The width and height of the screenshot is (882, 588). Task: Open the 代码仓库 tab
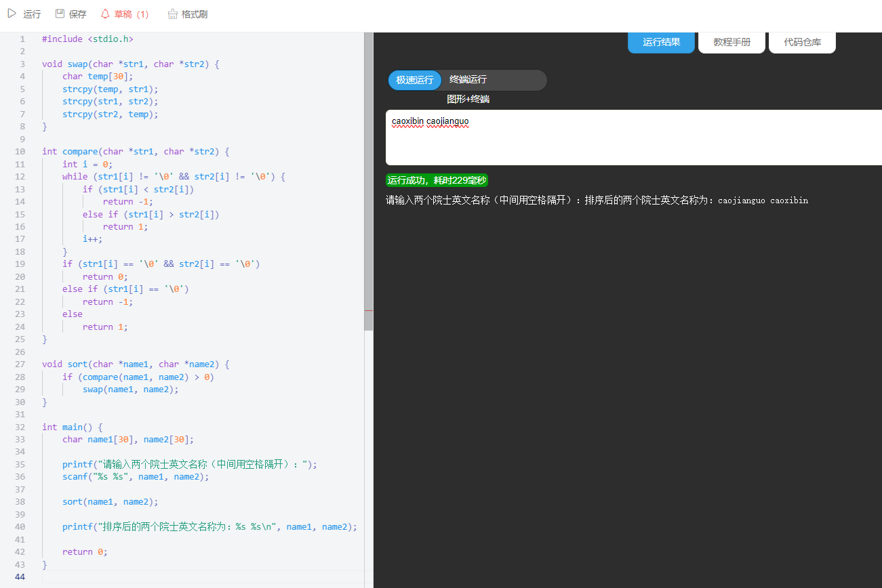coord(803,42)
